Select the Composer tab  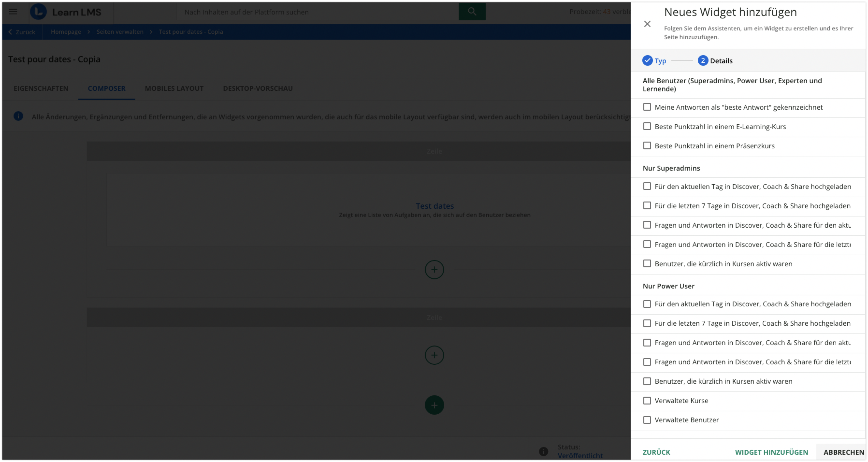tap(107, 88)
